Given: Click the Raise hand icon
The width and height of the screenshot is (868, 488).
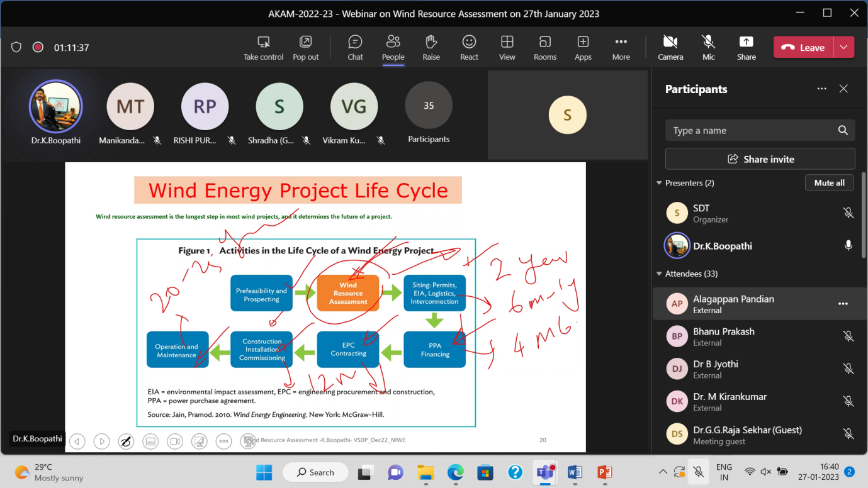Looking at the screenshot, I should coord(431,48).
